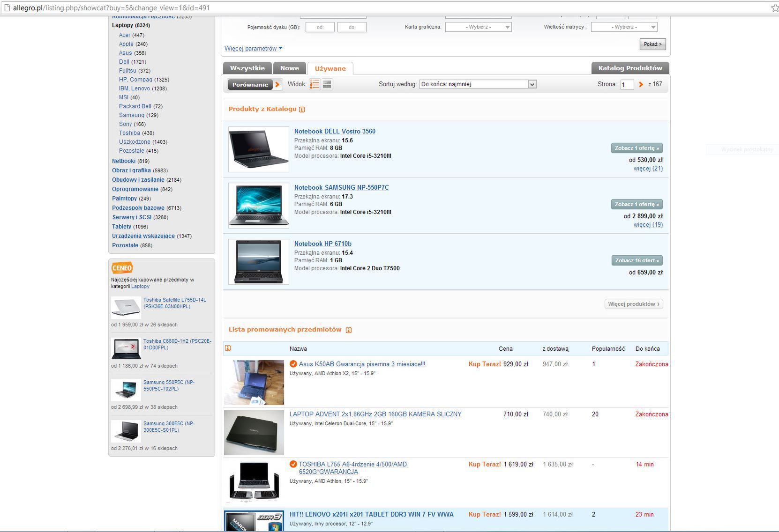Viewport: 779px width, 532px height.
Task: Click the Pojemność dysku 'od' field
Action: (320, 27)
